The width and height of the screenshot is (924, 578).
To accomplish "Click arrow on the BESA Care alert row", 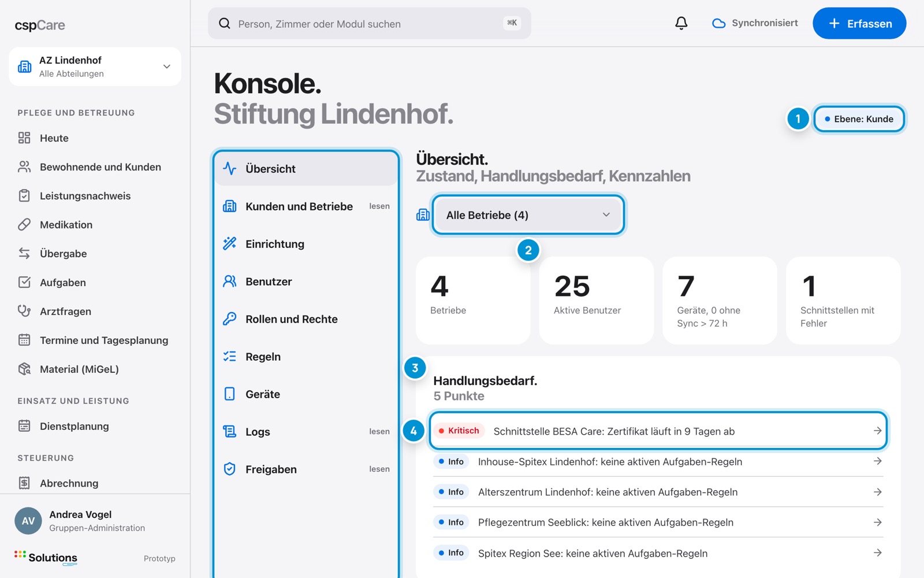I will pyautogui.click(x=877, y=431).
